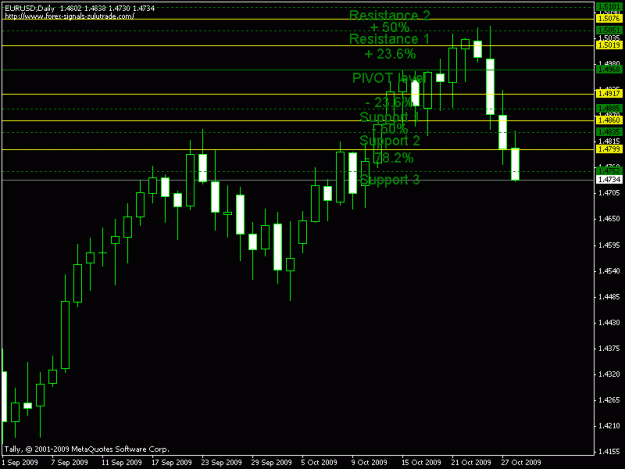Select the 'Support 3' chart label
This screenshot has height=469, width=625.
click(x=389, y=180)
